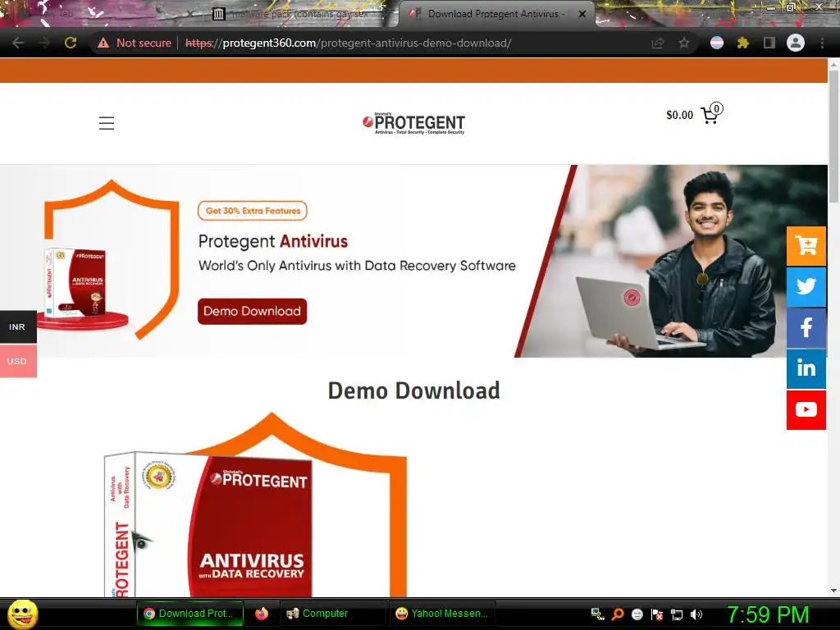The height and width of the screenshot is (630, 840).
Task: Click the round face tray icon
Action: (637, 614)
